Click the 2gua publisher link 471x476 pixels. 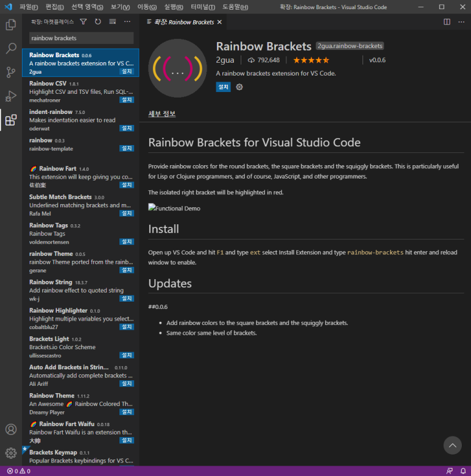(x=225, y=60)
